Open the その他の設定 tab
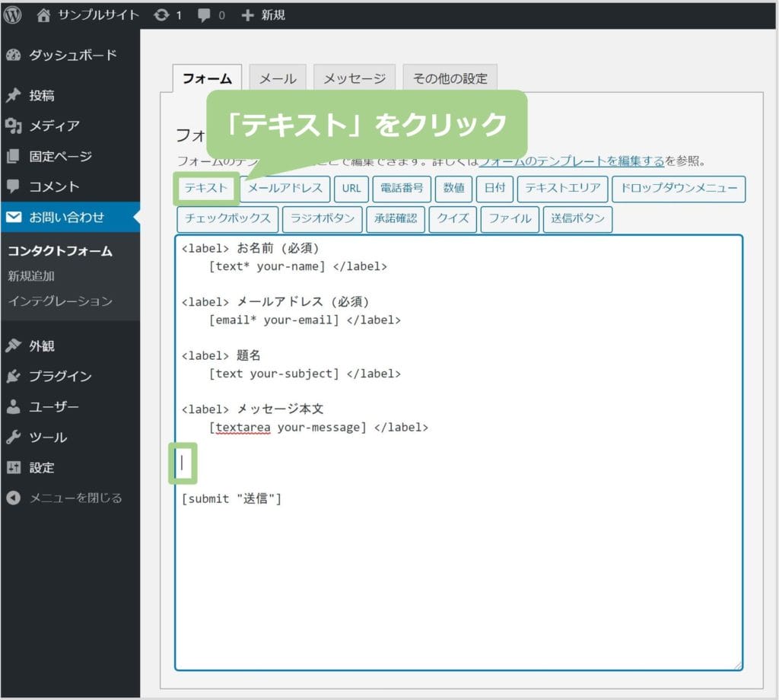The height and width of the screenshot is (700, 779). [450, 78]
